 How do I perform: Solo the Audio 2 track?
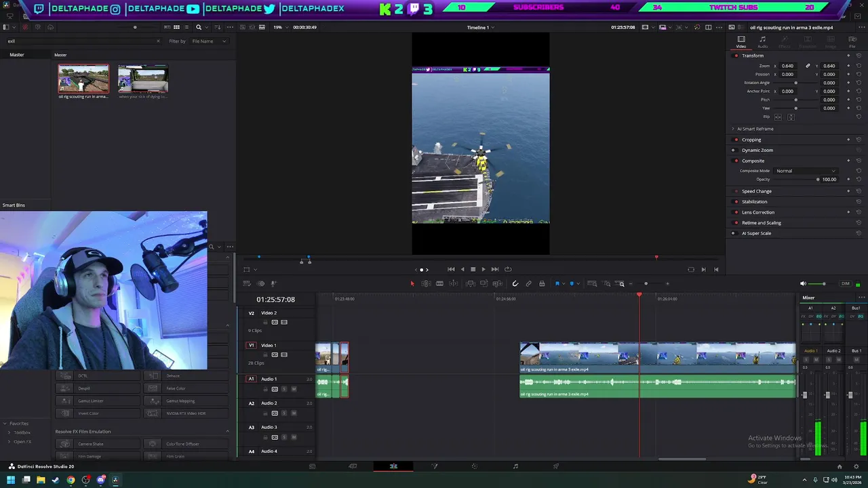click(x=284, y=413)
